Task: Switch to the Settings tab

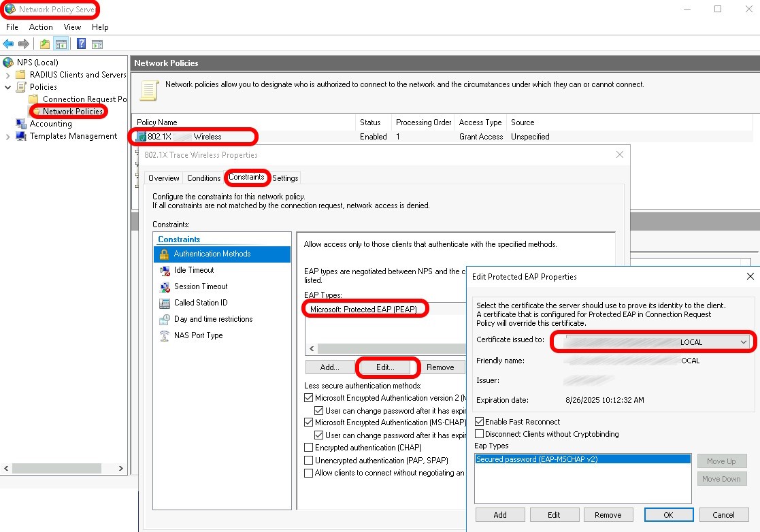Action: (x=285, y=178)
